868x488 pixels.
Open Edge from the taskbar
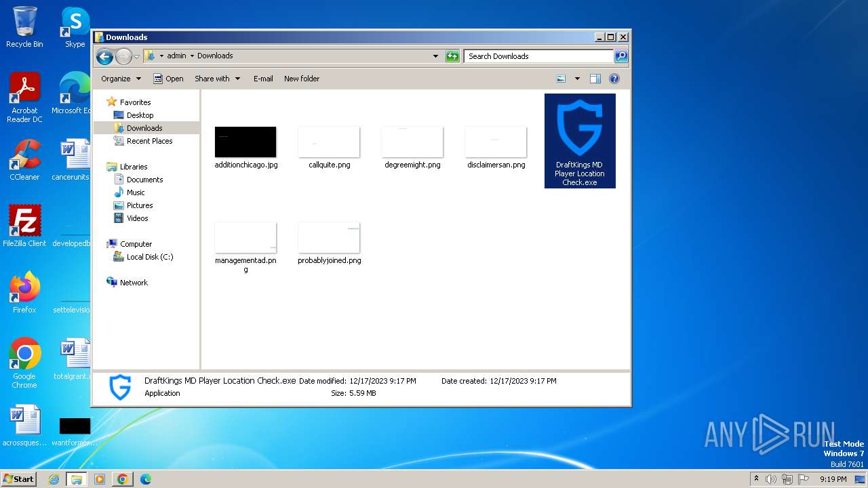point(146,479)
